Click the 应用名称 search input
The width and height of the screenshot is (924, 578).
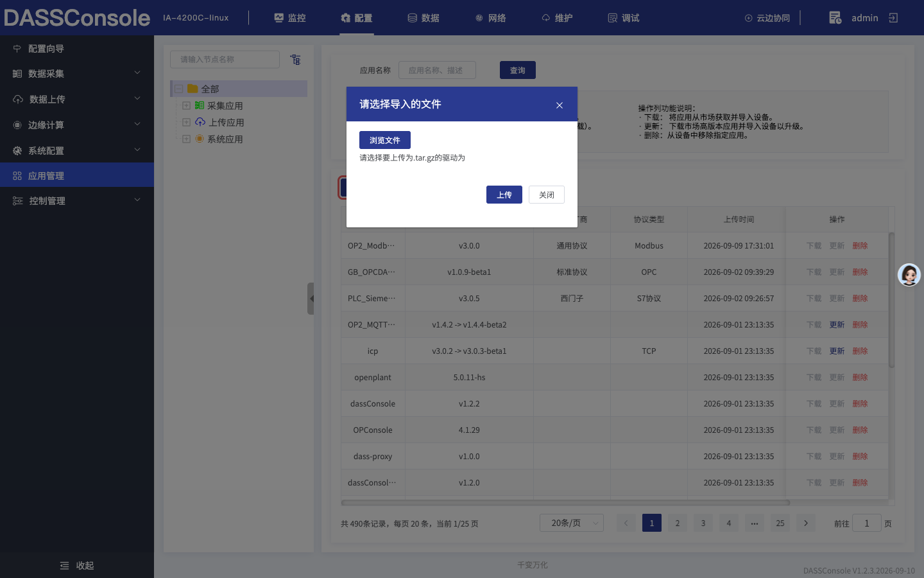tap(437, 70)
